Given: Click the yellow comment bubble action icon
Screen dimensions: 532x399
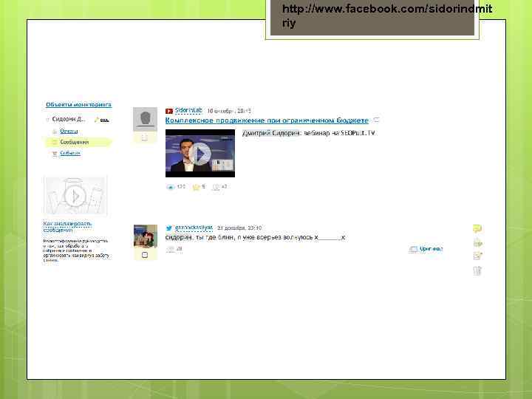Looking at the screenshot, I should 477,228.
